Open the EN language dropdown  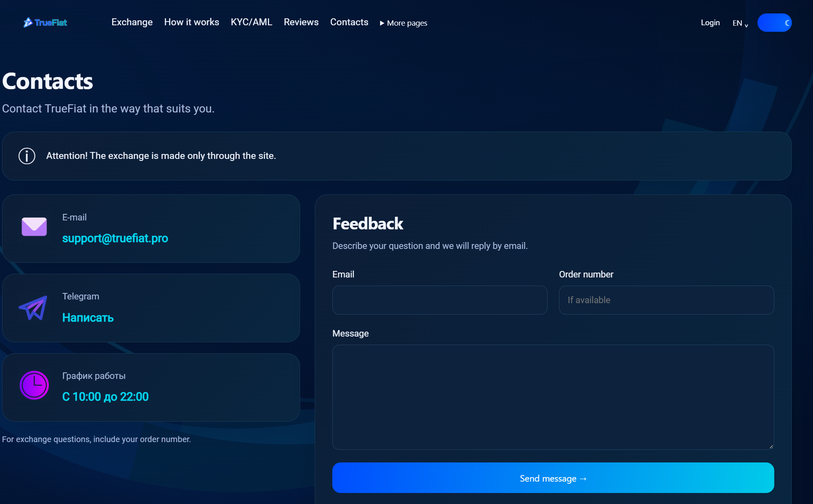click(740, 23)
